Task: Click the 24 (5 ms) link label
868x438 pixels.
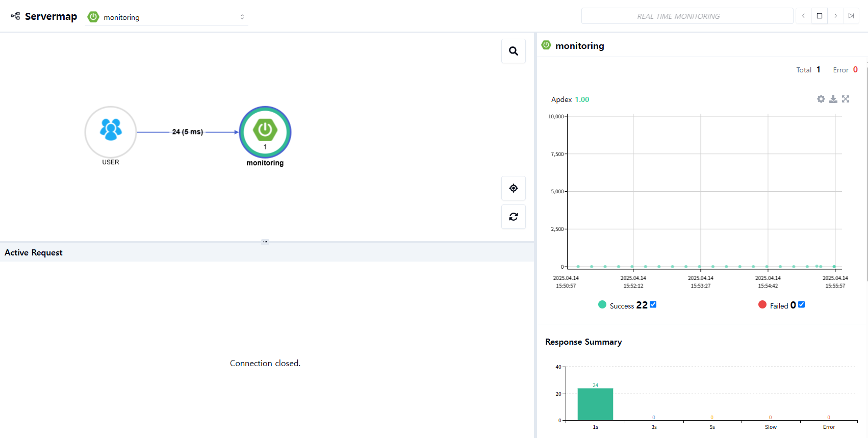Action: (188, 132)
